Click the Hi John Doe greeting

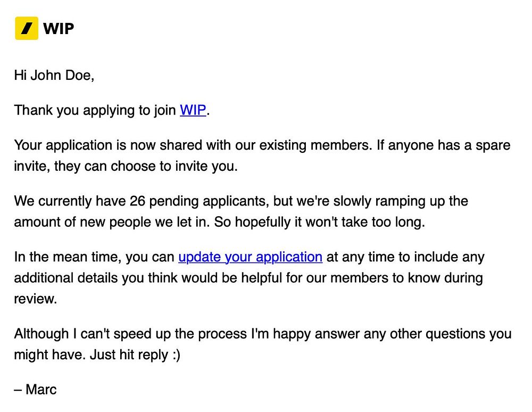[x=54, y=76]
